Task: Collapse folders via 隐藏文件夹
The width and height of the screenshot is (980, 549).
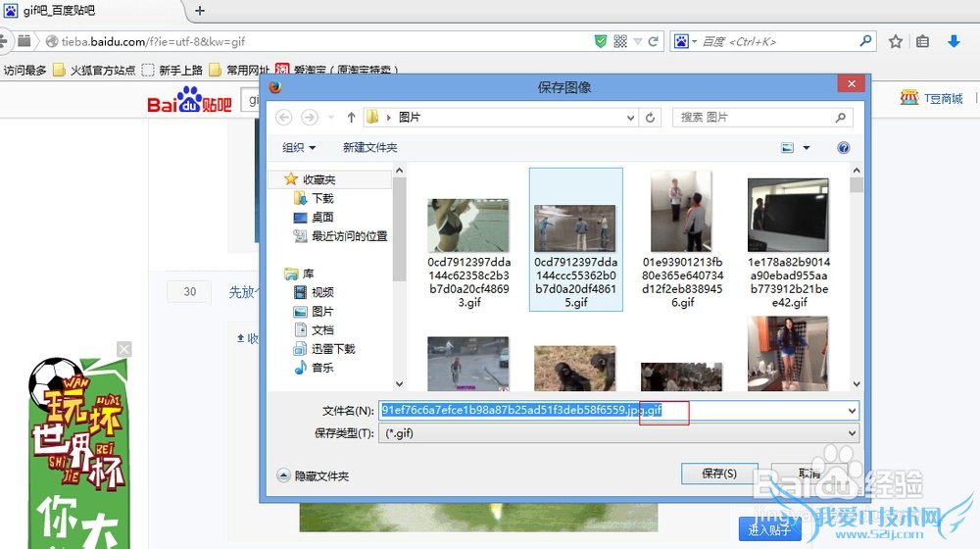Action: [314, 475]
